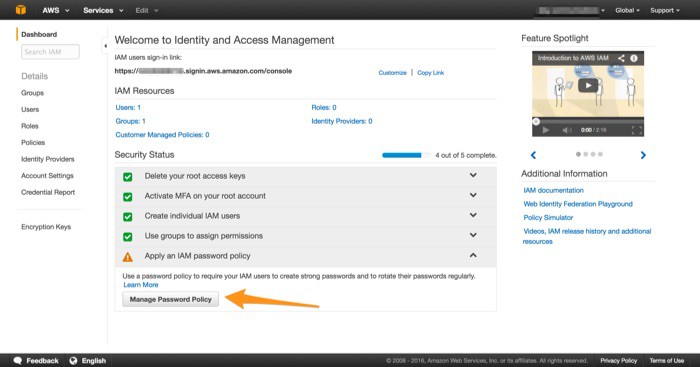Click the AWS orange cube logo
700x367 pixels.
(21, 10)
